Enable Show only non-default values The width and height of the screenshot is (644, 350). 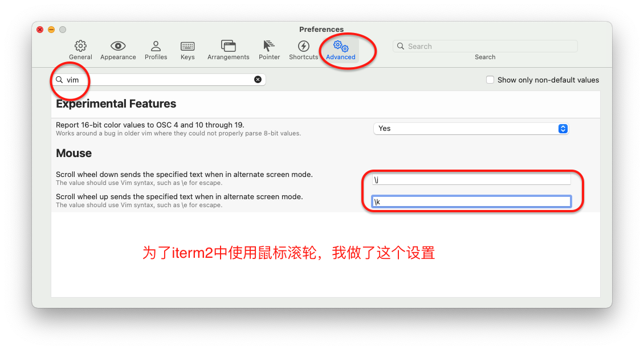coord(490,80)
